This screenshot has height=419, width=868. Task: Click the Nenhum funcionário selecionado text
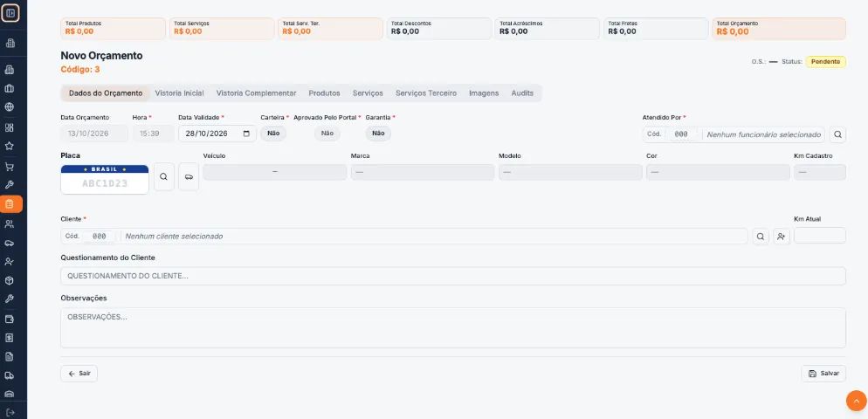pos(763,134)
